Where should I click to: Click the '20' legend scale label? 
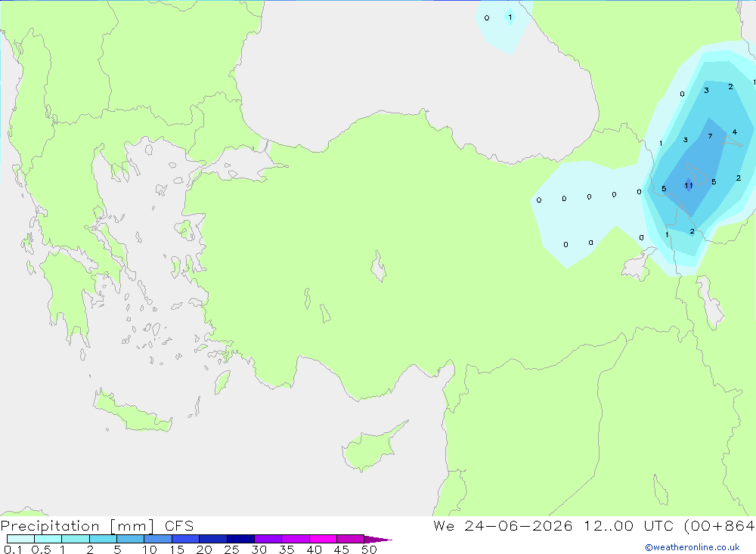click(x=204, y=549)
